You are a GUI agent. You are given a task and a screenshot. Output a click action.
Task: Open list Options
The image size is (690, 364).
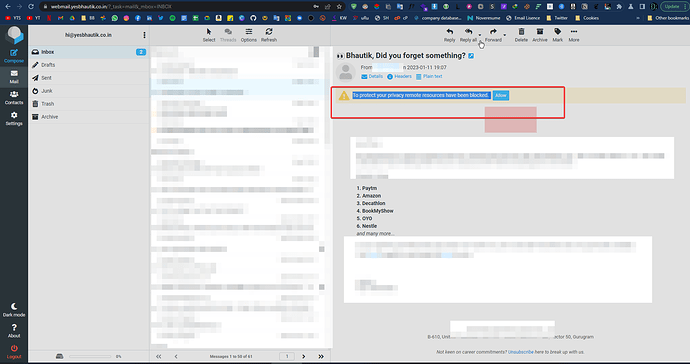[249, 35]
